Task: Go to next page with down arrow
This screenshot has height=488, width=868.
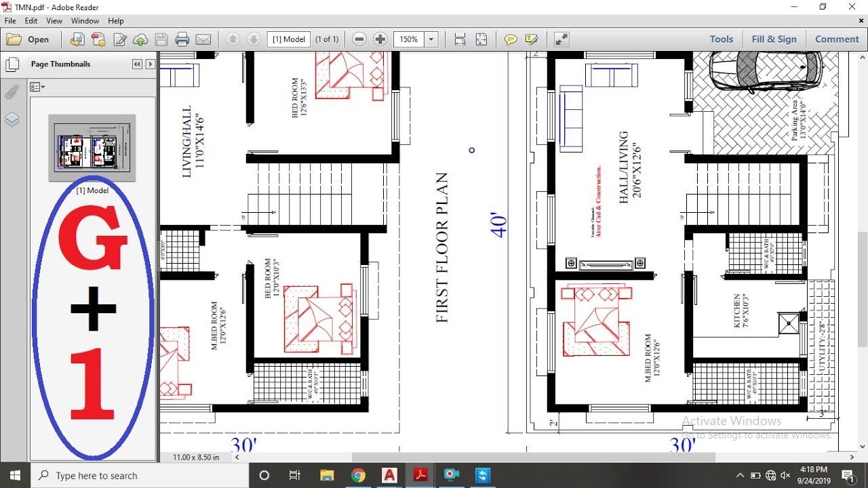Action: 253,39
